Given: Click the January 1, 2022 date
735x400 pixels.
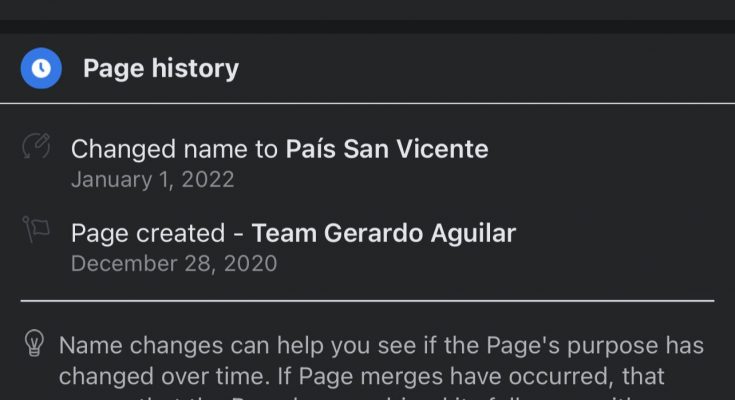Looking at the screenshot, I should (x=153, y=180).
